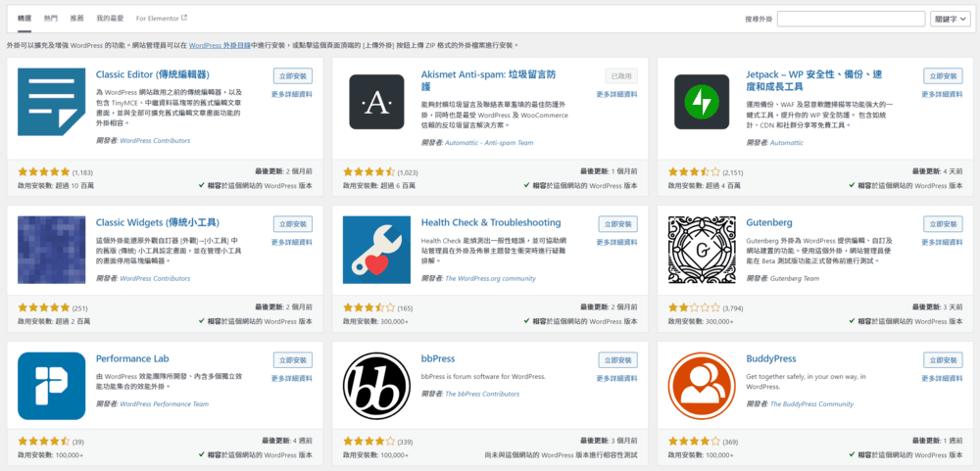Open Health Check & Troubleshooting title link
This screenshot has width=980, height=471.
click(x=491, y=222)
